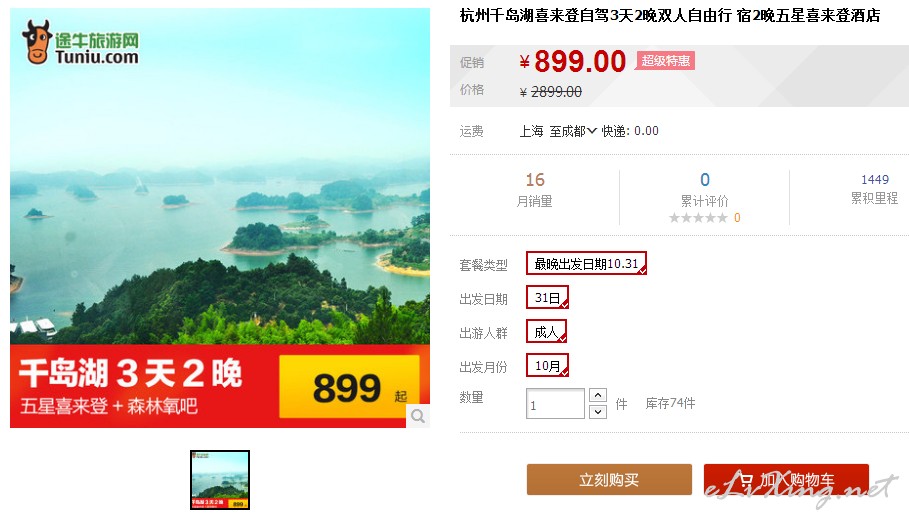Click the gray rating stars
The height and width of the screenshot is (522, 909).
click(x=698, y=218)
